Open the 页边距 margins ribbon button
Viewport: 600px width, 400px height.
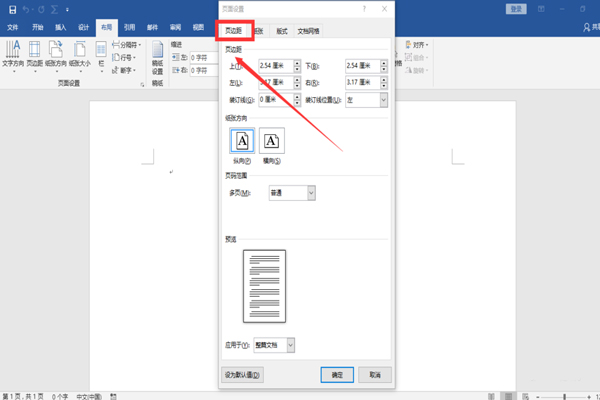tap(35, 54)
